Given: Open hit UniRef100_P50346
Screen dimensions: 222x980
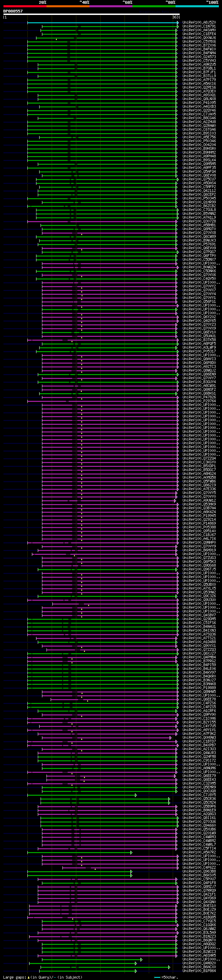Looking at the screenshot, I should (x=199, y=141).
